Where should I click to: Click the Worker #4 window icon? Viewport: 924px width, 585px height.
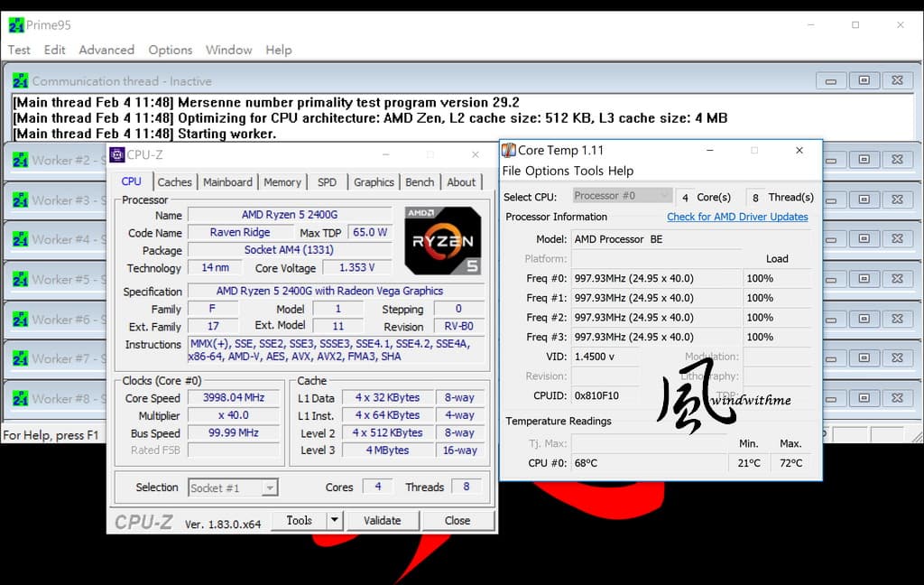click(20, 239)
